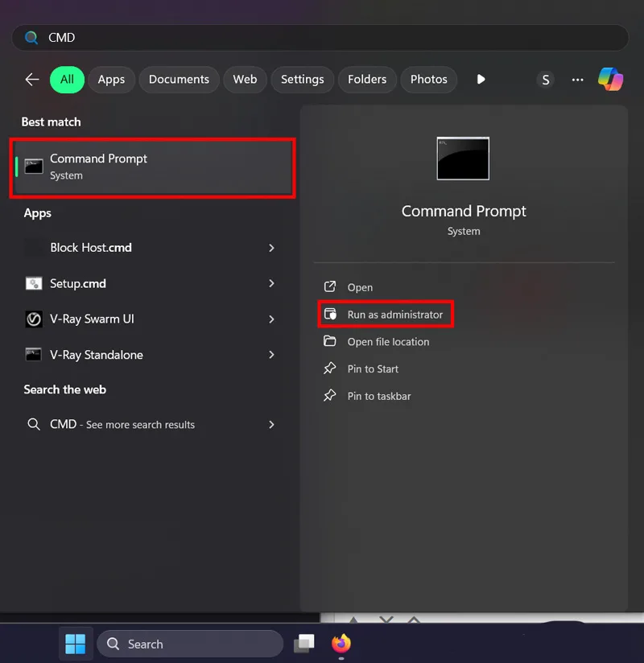Click large Command Prompt preview thumbnail
The width and height of the screenshot is (644, 663).
463,159
